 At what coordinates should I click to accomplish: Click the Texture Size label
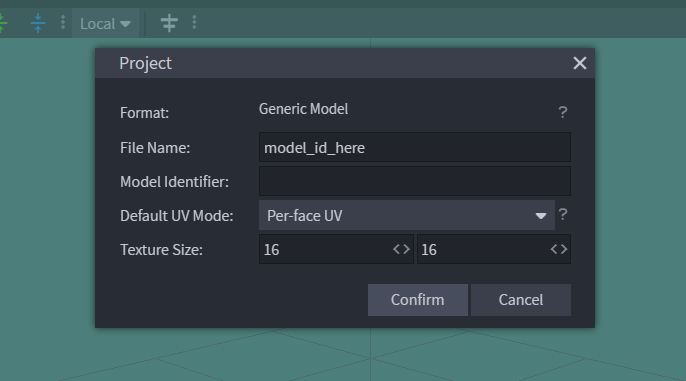tap(161, 250)
